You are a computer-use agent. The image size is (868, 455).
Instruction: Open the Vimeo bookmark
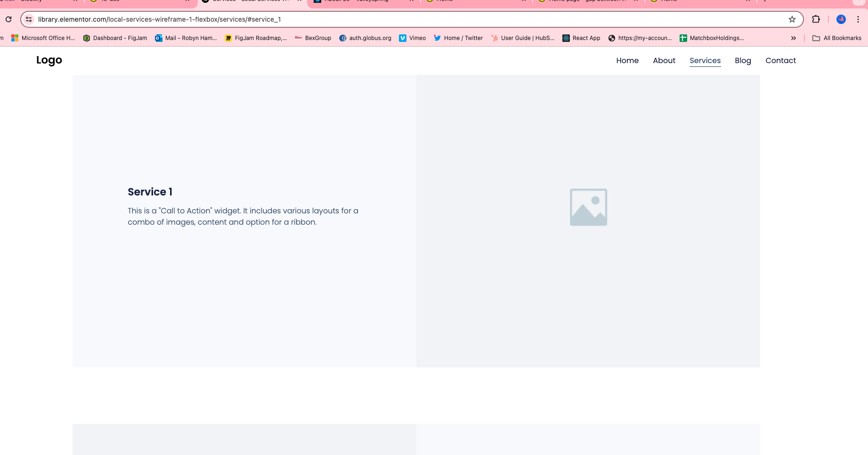coord(412,38)
